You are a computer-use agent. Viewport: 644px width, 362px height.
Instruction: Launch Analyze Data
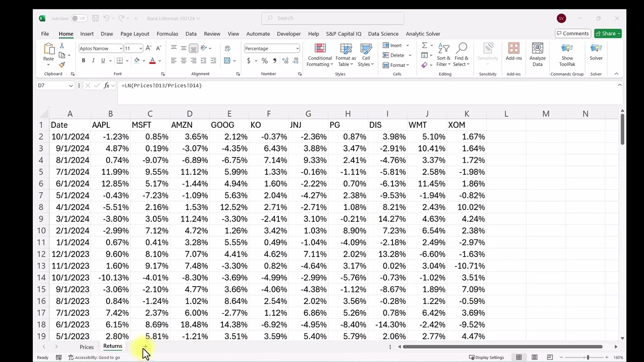pos(537,54)
